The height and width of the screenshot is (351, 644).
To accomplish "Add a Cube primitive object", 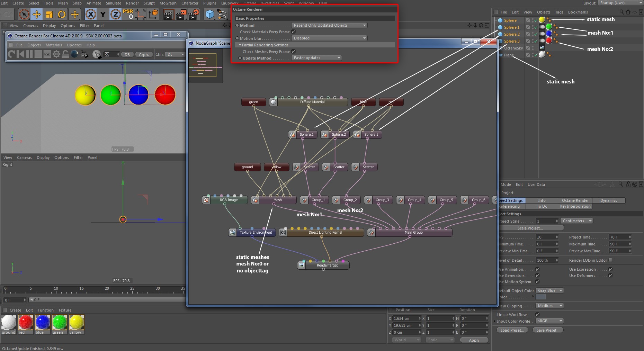I will coord(210,14).
